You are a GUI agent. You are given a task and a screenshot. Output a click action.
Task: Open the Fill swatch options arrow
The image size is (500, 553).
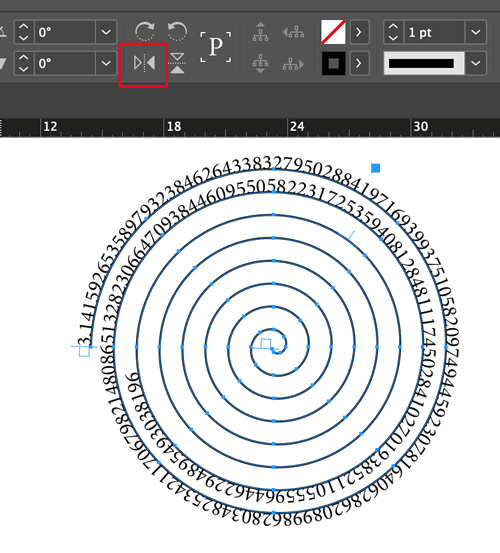[359, 32]
